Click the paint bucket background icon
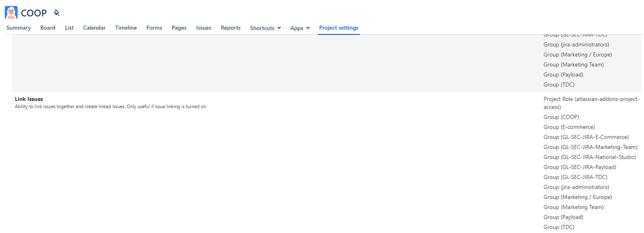Screen dimensions: 644x233 56,13
